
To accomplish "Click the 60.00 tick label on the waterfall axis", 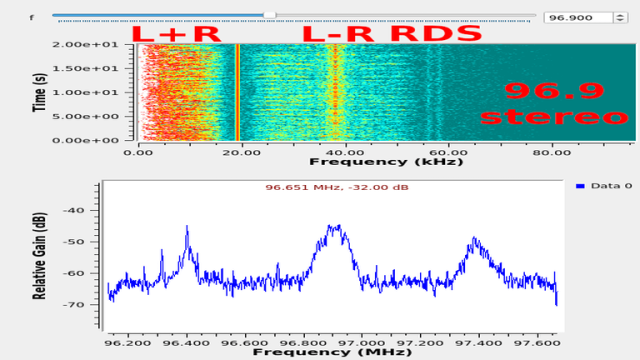I will point(449,153).
